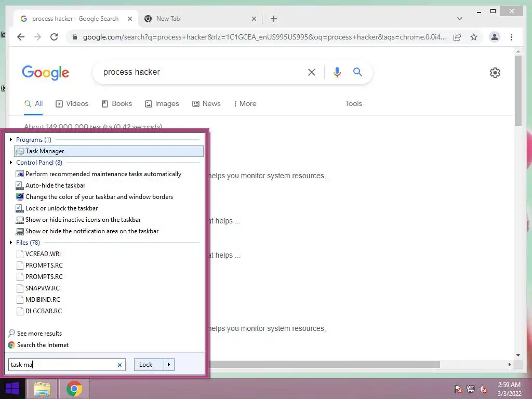Open the Chrome tab search chevron
This screenshot has height=399, width=532.
pos(460,19)
